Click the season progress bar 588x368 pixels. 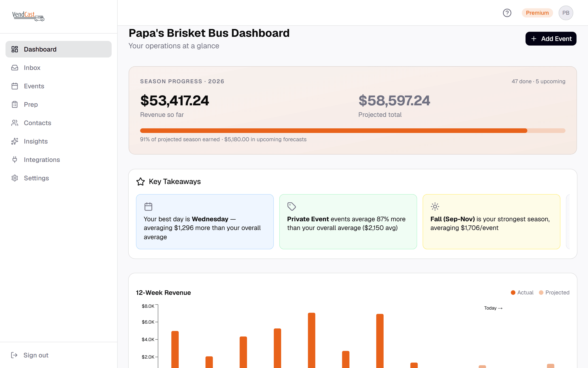pos(353,131)
